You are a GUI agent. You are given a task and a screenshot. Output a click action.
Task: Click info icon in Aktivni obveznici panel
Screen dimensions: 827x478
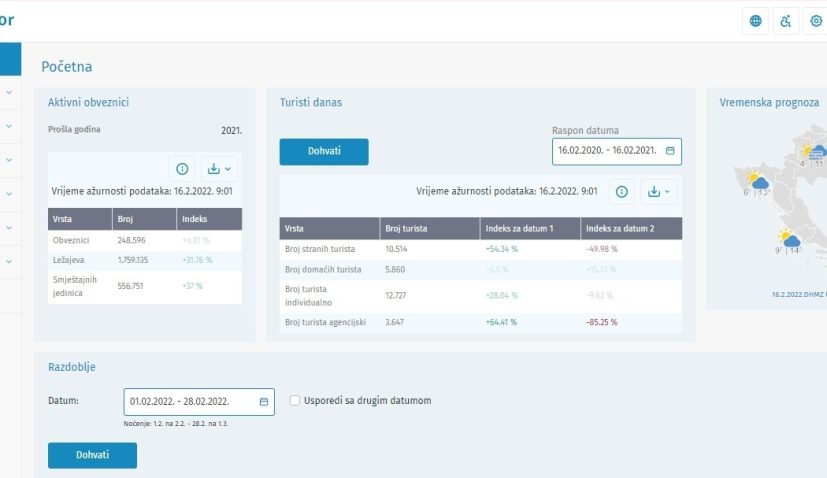(x=182, y=169)
